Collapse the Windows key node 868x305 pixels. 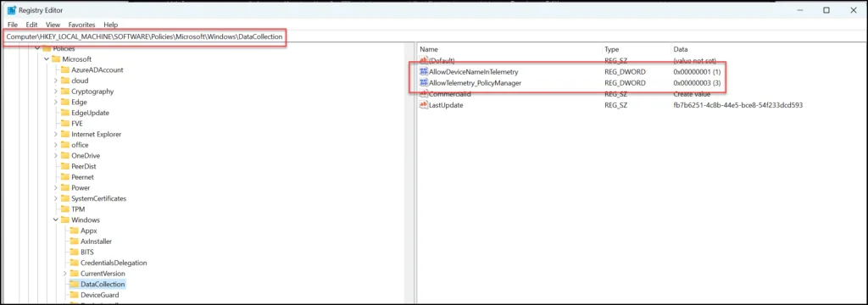pyautogui.click(x=55, y=219)
